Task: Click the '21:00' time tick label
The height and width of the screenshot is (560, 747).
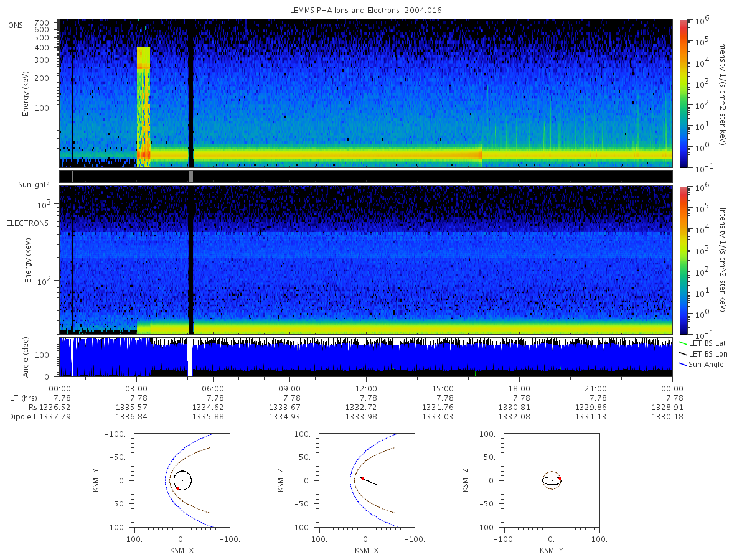Action: [x=596, y=388]
